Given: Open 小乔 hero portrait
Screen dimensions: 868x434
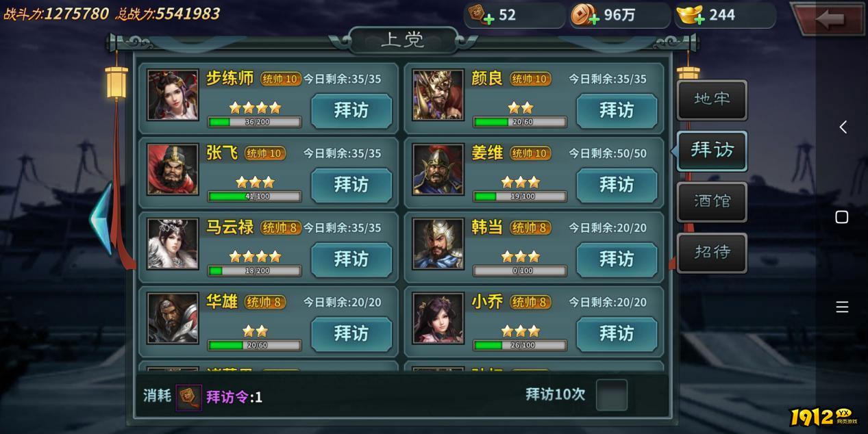Looking at the screenshot, I should pyautogui.click(x=438, y=318).
